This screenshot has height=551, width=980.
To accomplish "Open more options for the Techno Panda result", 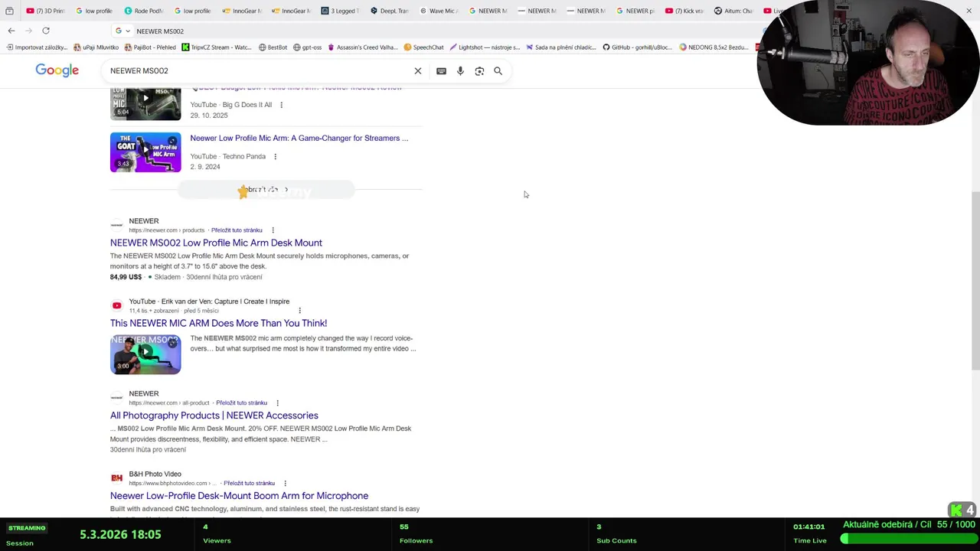I will pyautogui.click(x=275, y=157).
